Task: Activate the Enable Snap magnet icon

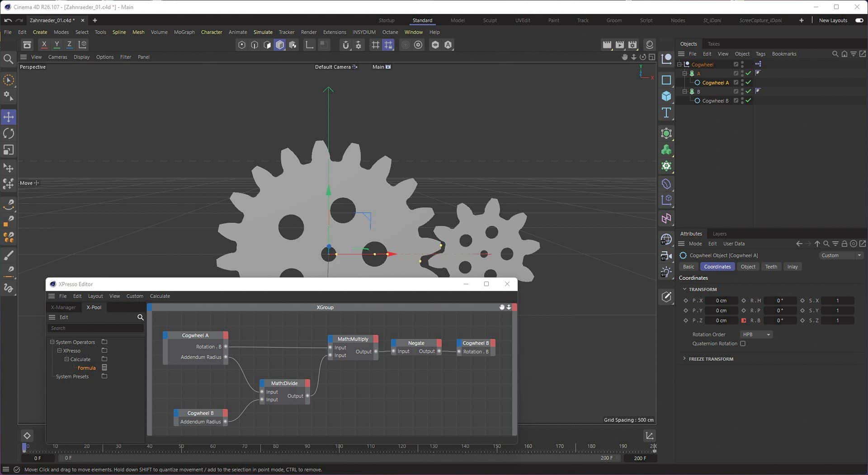Action: 346,45
